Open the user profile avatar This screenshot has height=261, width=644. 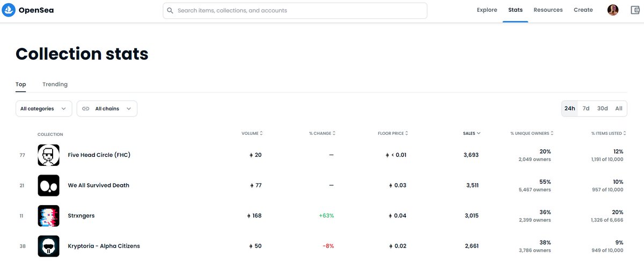pyautogui.click(x=613, y=10)
